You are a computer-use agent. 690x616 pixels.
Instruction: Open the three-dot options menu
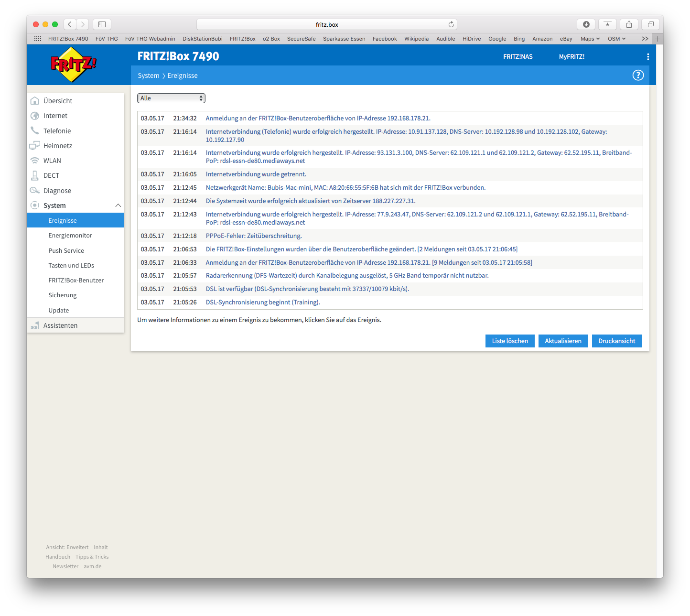point(648,57)
